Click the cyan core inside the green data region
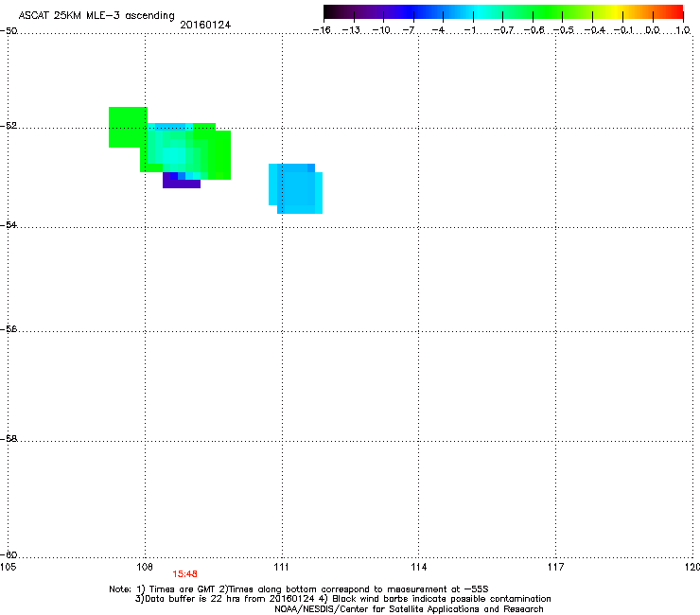The image size is (700, 615). click(174, 154)
